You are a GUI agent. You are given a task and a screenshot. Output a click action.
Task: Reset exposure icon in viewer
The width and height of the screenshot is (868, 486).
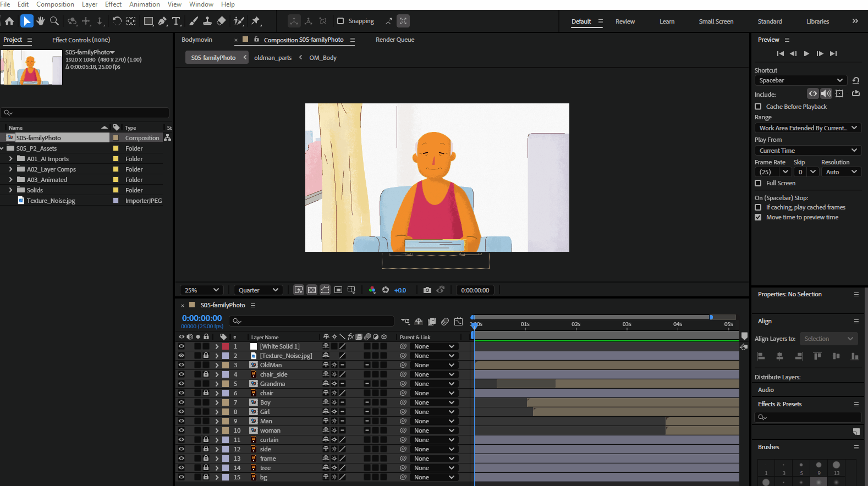point(386,290)
